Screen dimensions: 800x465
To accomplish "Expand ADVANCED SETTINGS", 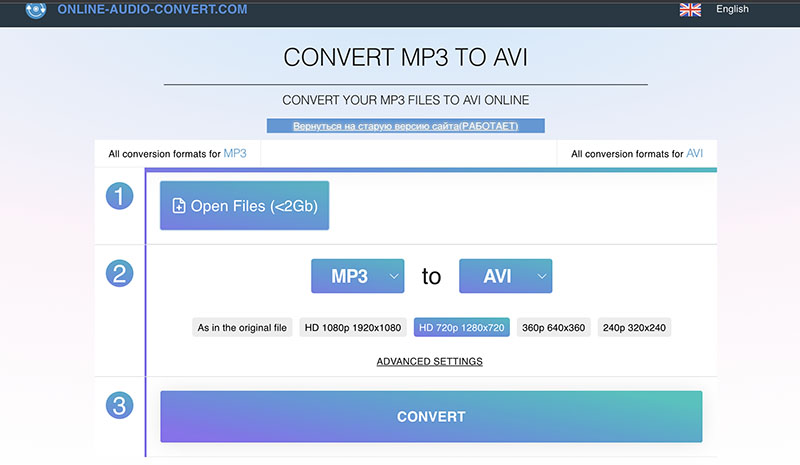I will (x=430, y=361).
